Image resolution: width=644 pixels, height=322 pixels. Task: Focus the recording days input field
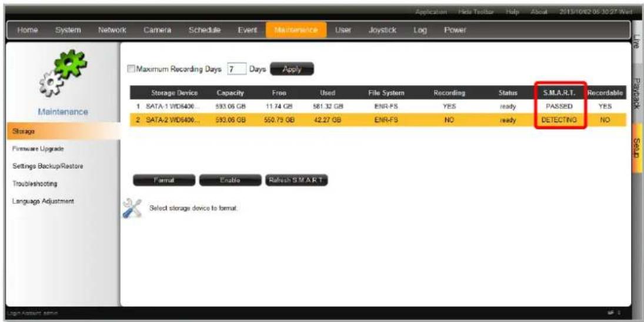[237, 69]
